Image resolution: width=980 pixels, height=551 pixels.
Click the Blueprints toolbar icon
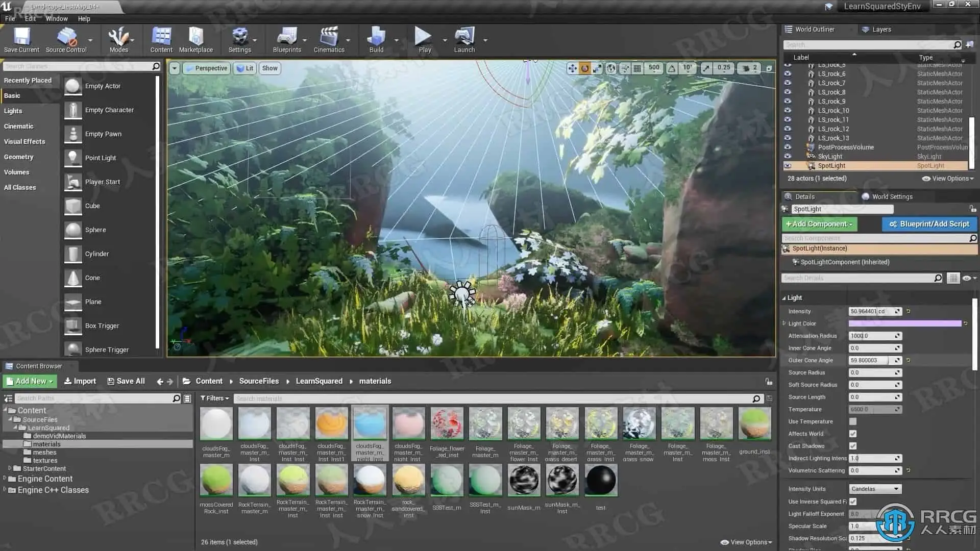click(286, 40)
